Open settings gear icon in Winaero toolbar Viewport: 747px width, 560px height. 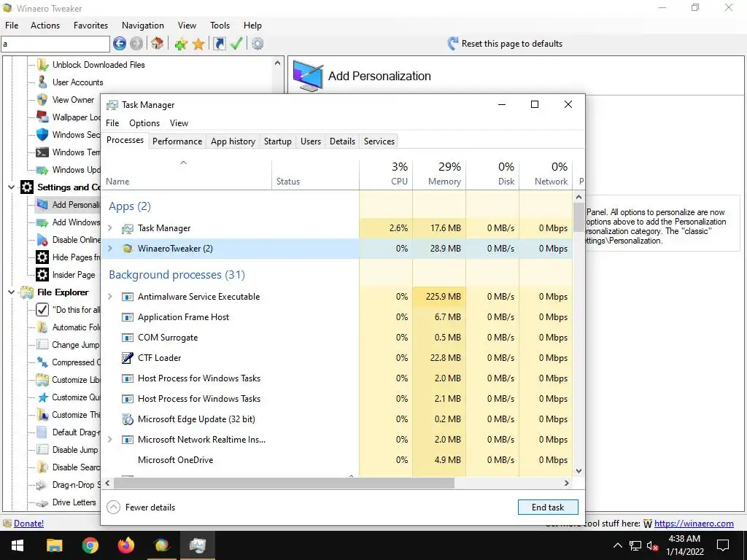click(x=258, y=44)
